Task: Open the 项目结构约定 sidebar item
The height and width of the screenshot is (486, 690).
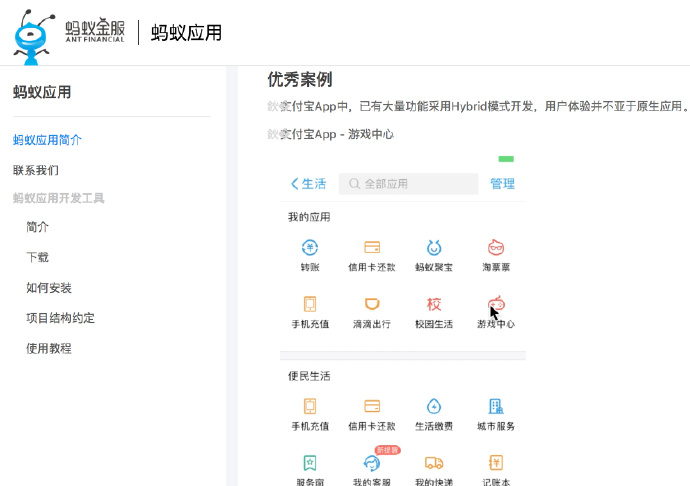Action: (x=60, y=318)
